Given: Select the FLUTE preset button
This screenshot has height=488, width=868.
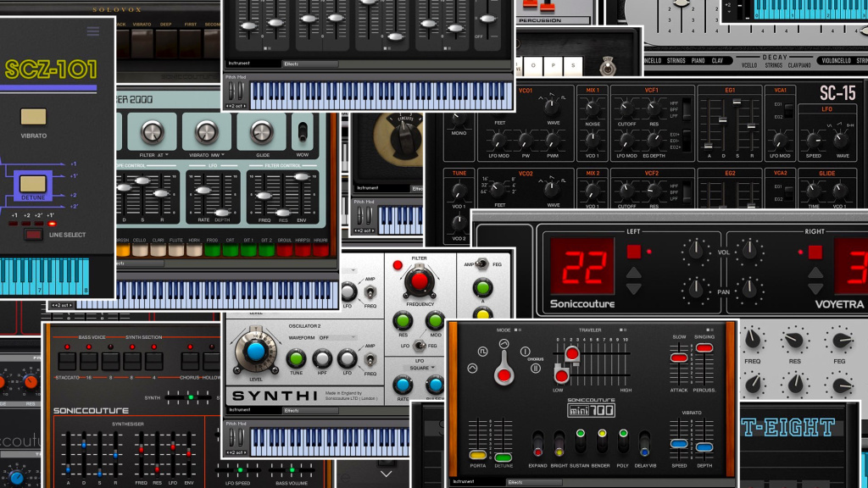Looking at the screenshot, I should point(176,250).
